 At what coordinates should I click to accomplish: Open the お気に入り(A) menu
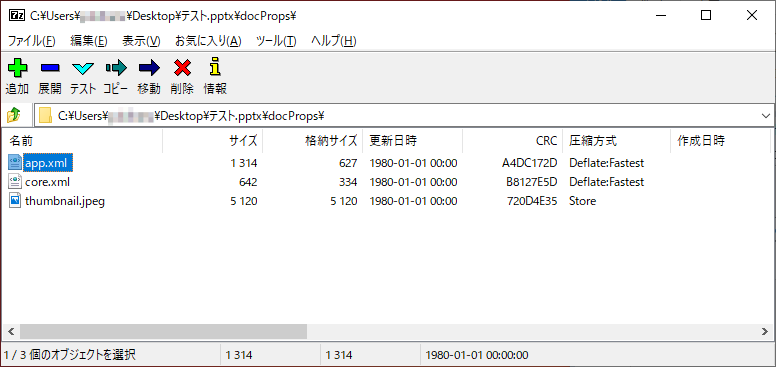pos(208,41)
